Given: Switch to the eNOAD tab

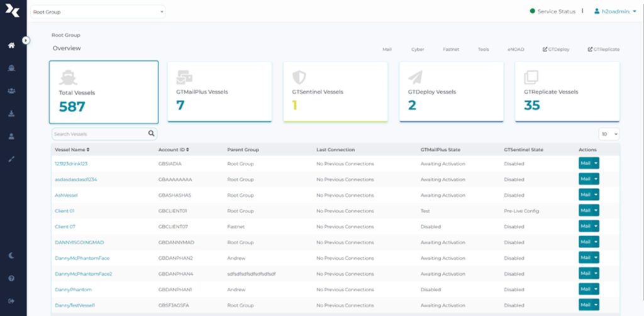Looking at the screenshot, I should pyautogui.click(x=516, y=49).
